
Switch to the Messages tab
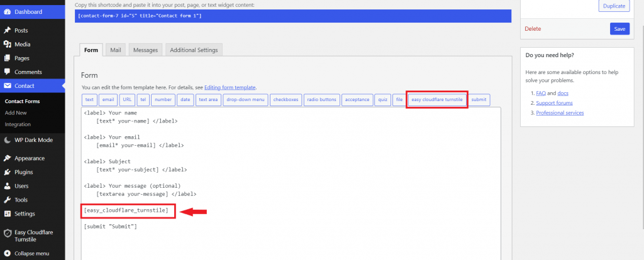[x=146, y=50]
